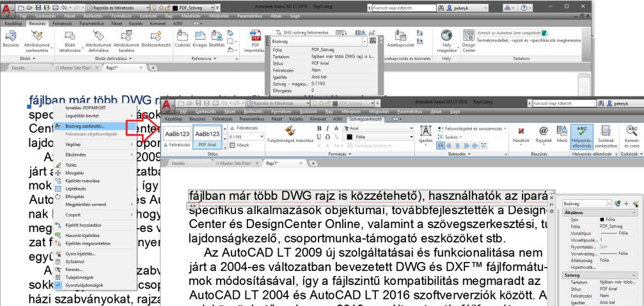The image size is (644, 306).
Task: Insert a field with the Mező icon
Action: pos(562,130)
